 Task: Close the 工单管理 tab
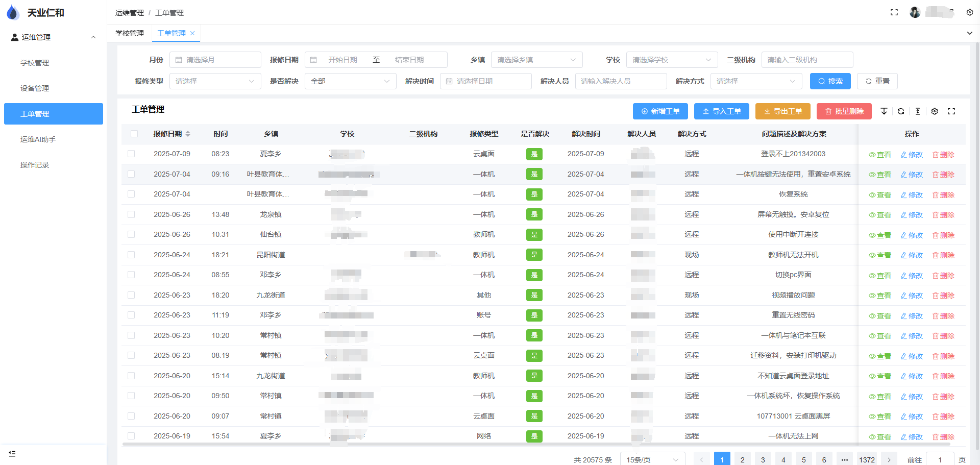coord(192,33)
